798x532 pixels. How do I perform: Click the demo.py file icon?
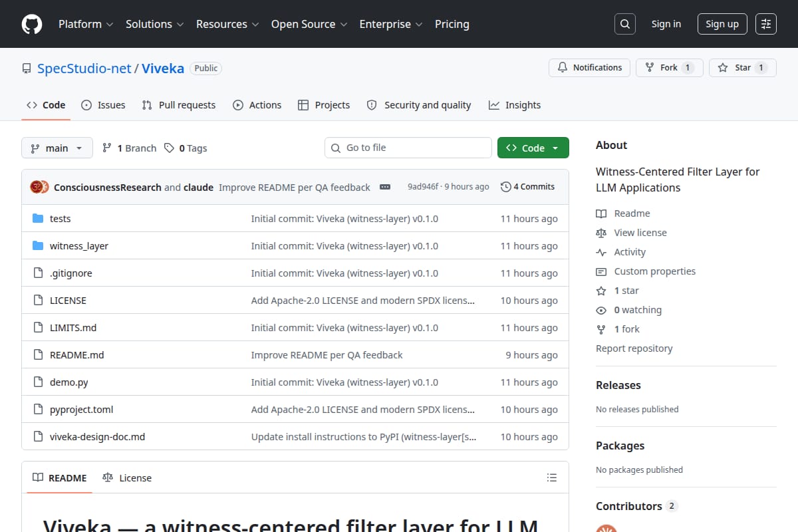point(38,382)
